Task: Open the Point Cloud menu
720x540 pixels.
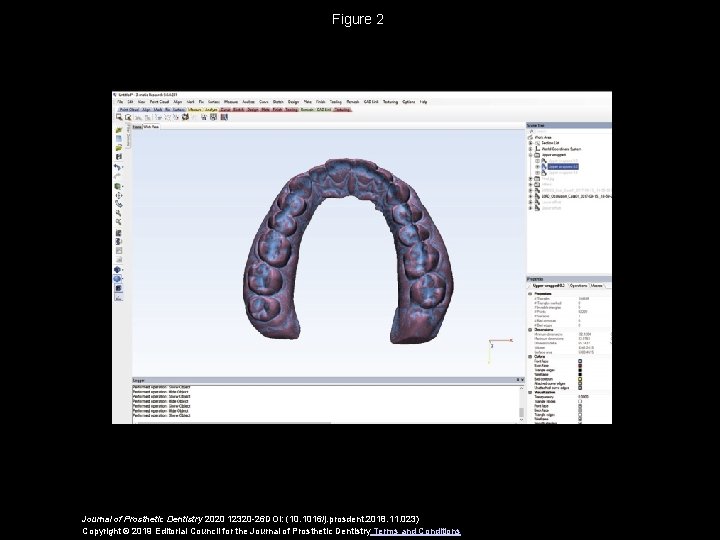Action: pyautogui.click(x=159, y=102)
